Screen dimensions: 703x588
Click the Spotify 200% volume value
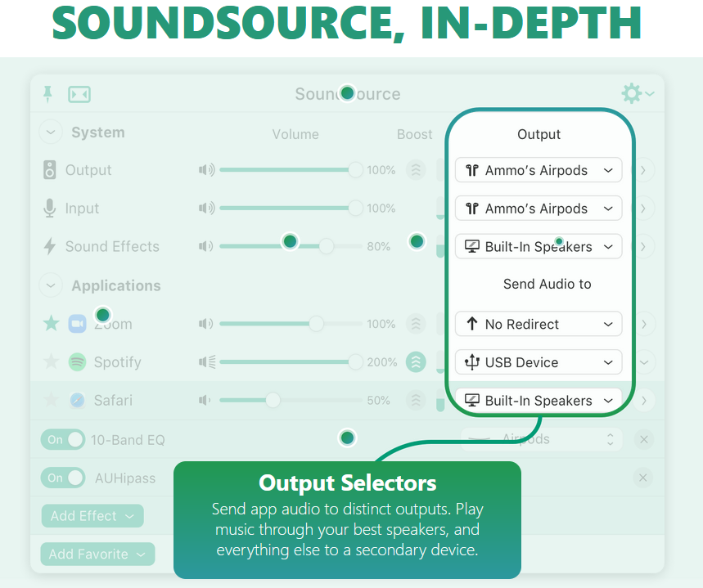[x=382, y=361]
